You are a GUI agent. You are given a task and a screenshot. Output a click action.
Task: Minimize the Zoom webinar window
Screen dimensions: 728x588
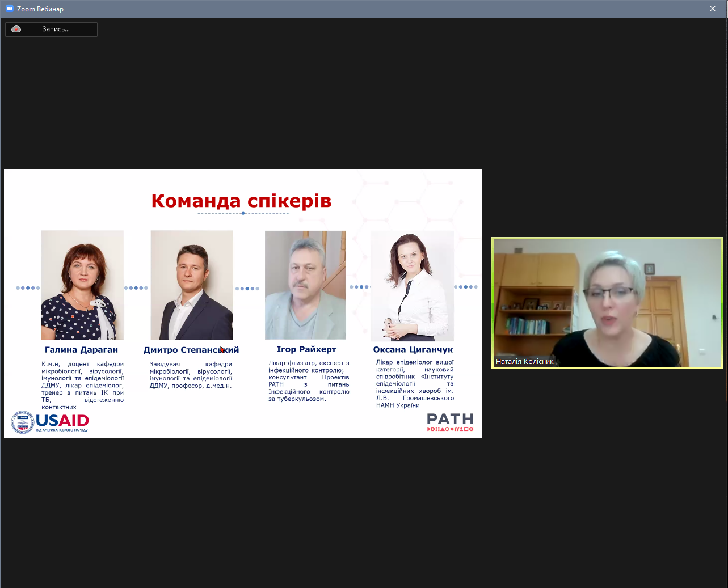point(661,9)
